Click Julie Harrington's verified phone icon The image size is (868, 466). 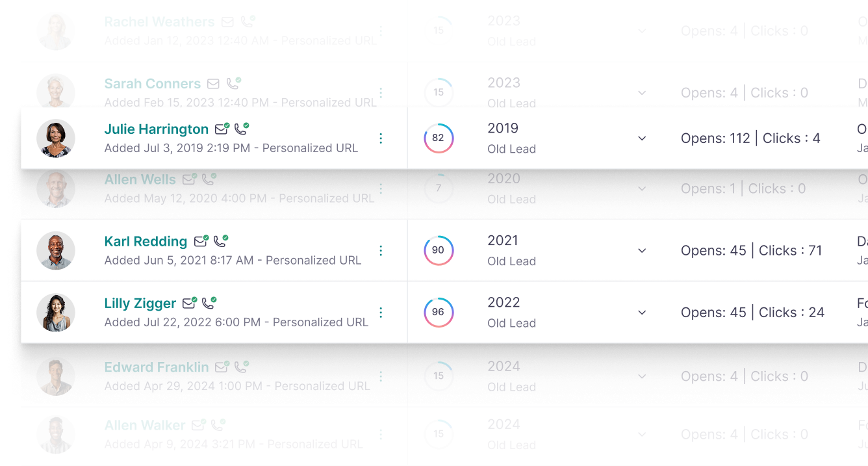tap(242, 129)
